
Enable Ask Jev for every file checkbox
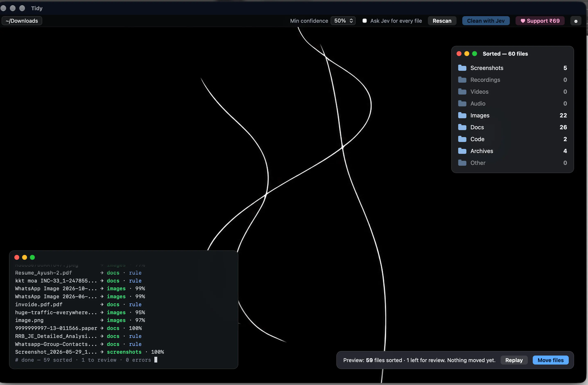tap(364, 21)
